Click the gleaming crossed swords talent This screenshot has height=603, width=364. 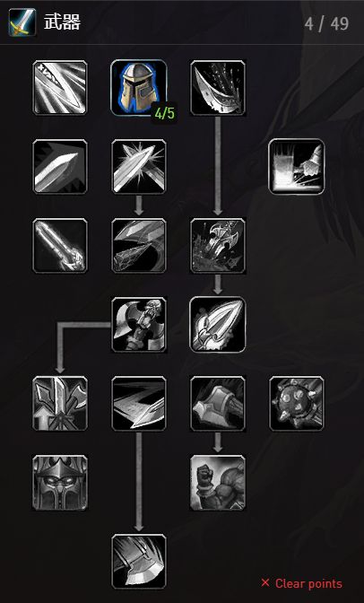[x=139, y=167]
